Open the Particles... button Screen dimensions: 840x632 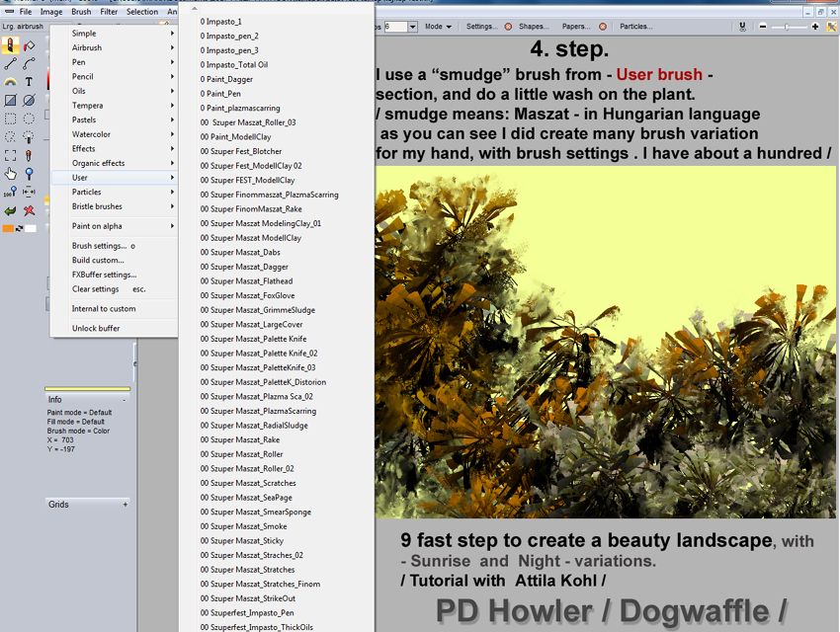tap(635, 27)
